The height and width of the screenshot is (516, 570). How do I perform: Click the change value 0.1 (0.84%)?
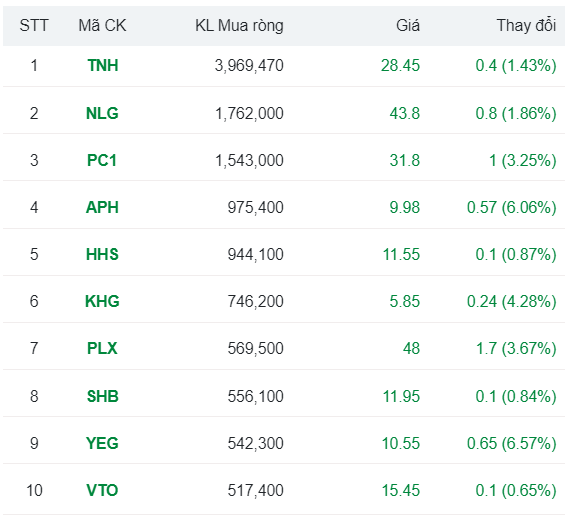click(x=516, y=396)
